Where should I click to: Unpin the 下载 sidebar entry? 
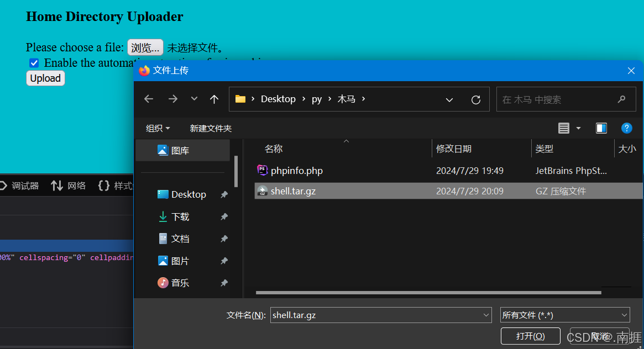point(224,216)
